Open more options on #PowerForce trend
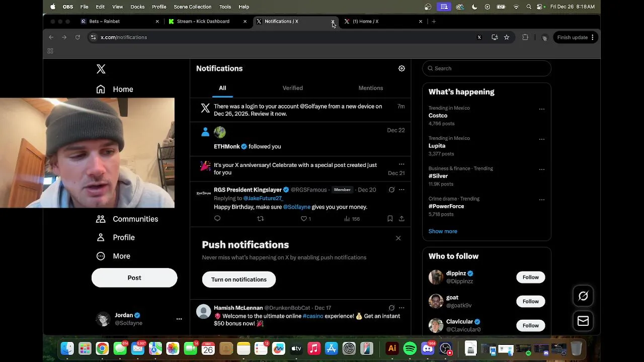The image size is (644, 362). pos(542,199)
